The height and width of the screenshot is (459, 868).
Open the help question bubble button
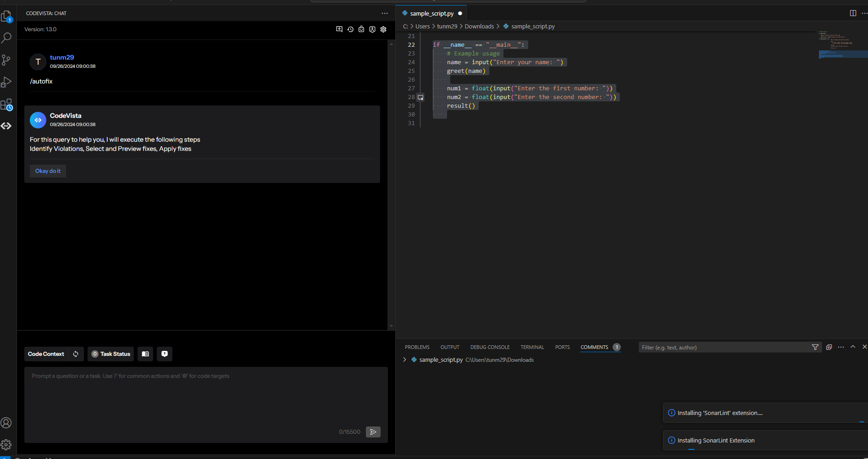click(x=165, y=354)
